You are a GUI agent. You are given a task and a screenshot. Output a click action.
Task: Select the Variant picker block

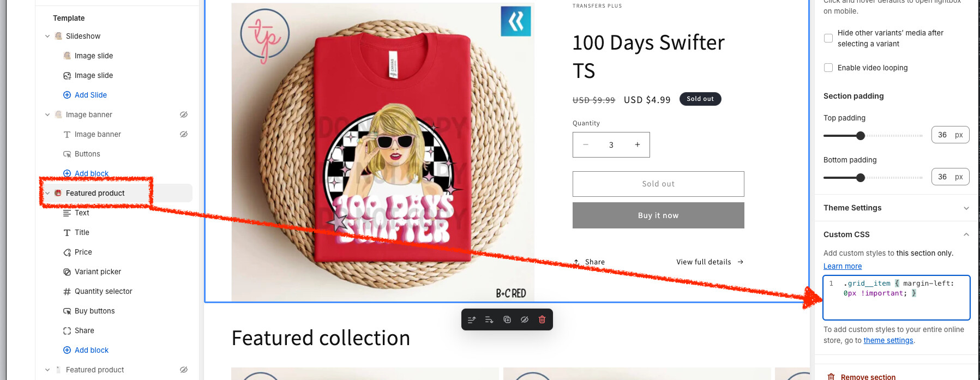click(98, 272)
